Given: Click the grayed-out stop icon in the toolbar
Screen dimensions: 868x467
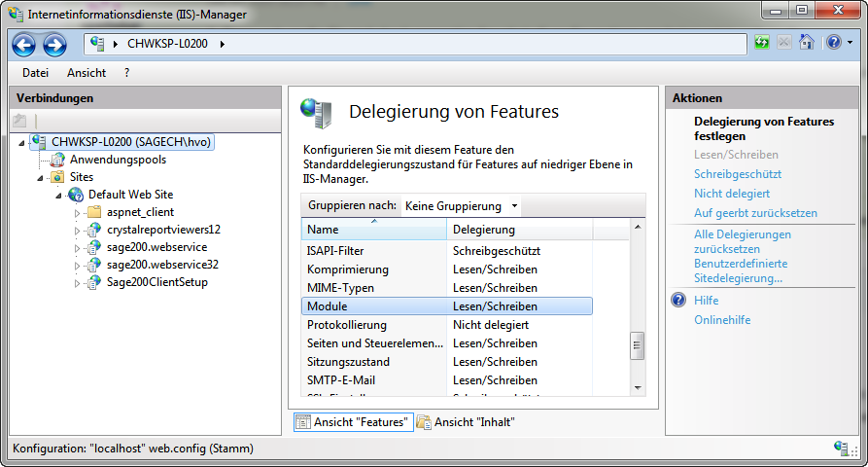Looking at the screenshot, I should 784,42.
